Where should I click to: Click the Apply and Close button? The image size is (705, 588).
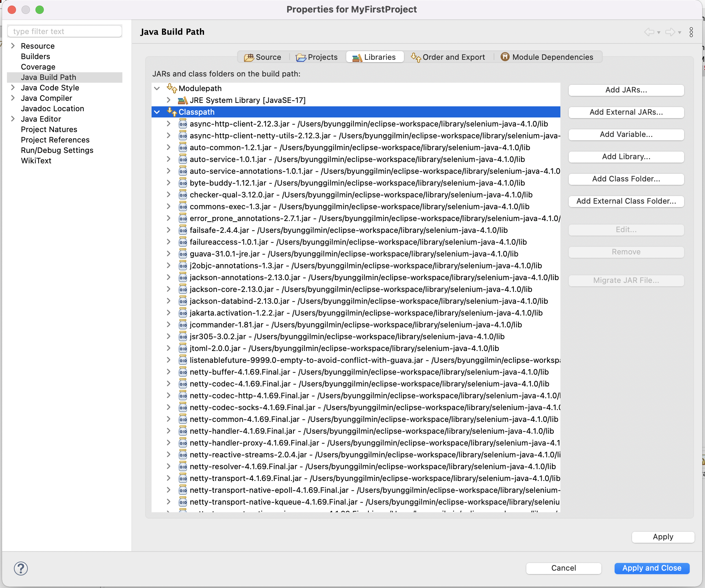651,568
